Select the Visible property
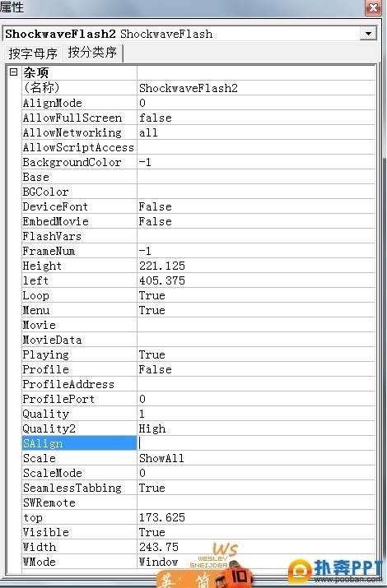387x588 pixels. click(79, 532)
